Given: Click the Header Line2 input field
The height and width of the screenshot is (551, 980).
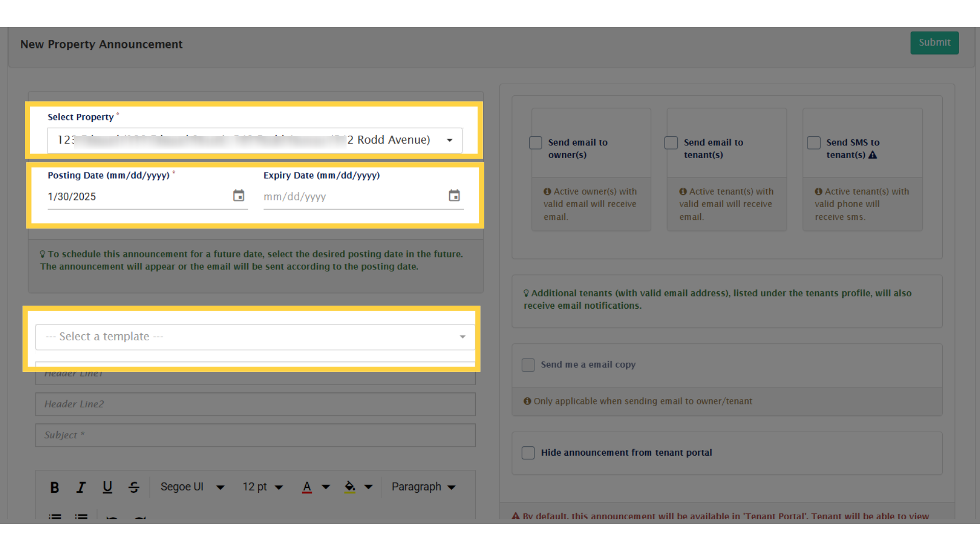Looking at the screenshot, I should [x=255, y=404].
